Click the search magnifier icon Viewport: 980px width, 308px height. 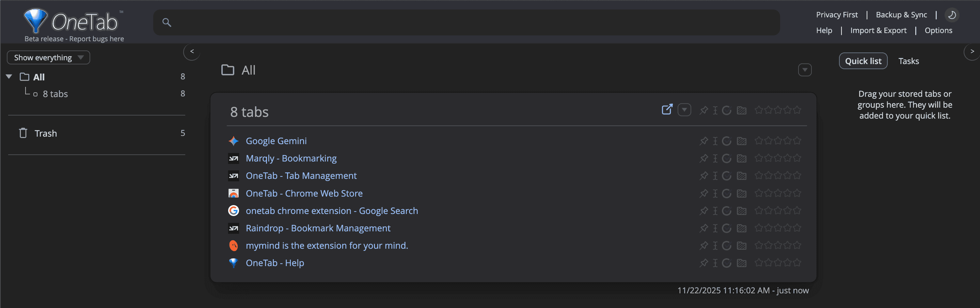pyautogui.click(x=167, y=22)
